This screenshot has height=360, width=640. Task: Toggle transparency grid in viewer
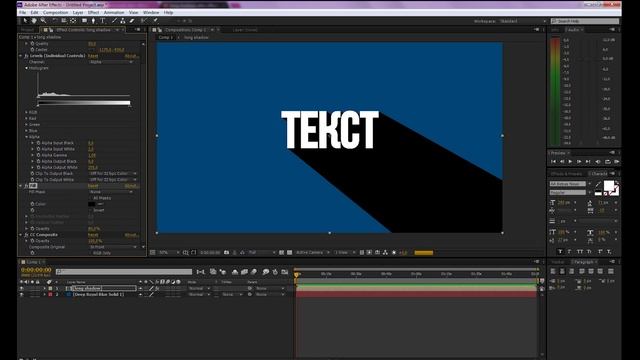click(289, 253)
